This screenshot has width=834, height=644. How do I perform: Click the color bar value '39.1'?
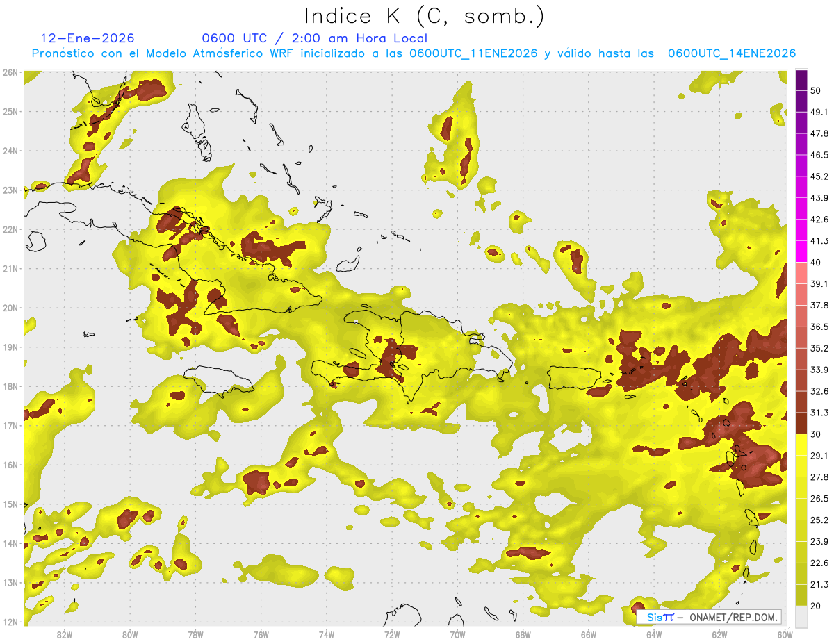click(x=819, y=283)
